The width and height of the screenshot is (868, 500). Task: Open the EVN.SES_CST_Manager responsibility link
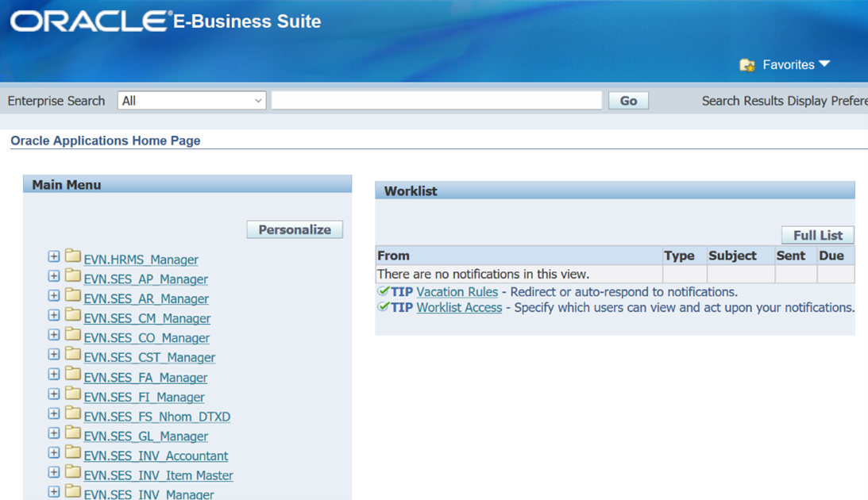pos(149,358)
